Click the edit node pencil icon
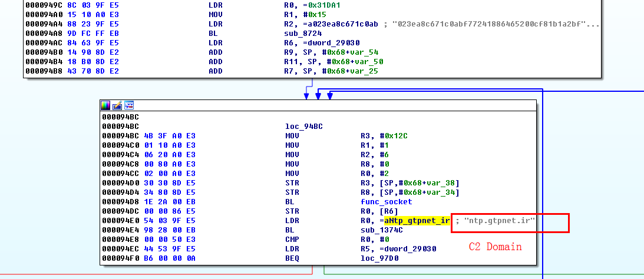This screenshot has height=279, width=644. pyautogui.click(x=117, y=105)
